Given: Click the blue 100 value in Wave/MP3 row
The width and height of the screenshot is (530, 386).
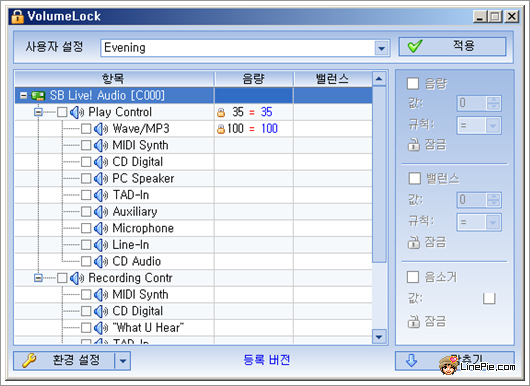Looking at the screenshot, I should coord(269,129).
